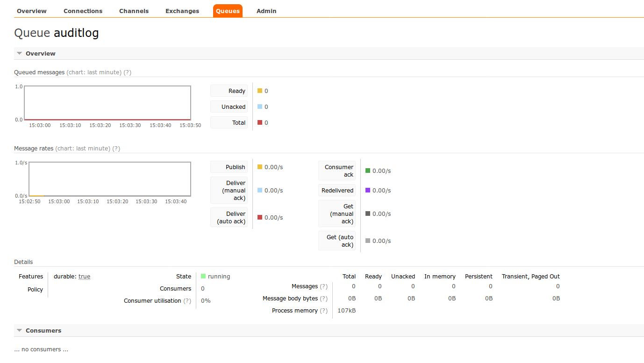This screenshot has height=363, width=644.
Task: Toggle the Consumer ack button
Action: tap(337, 171)
